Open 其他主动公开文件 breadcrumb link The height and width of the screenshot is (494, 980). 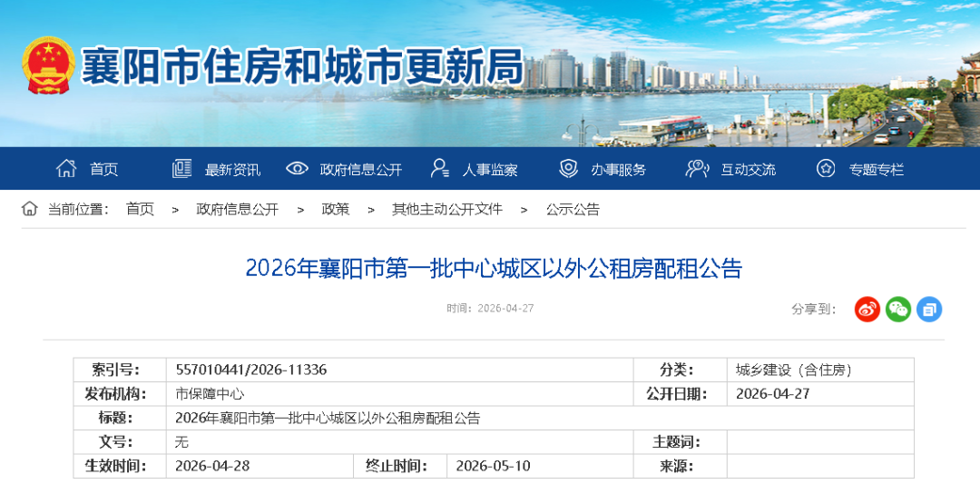pos(446,210)
